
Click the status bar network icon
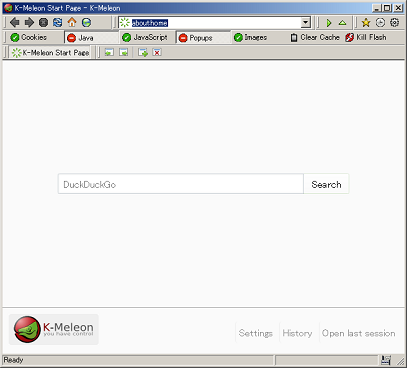coord(386,360)
